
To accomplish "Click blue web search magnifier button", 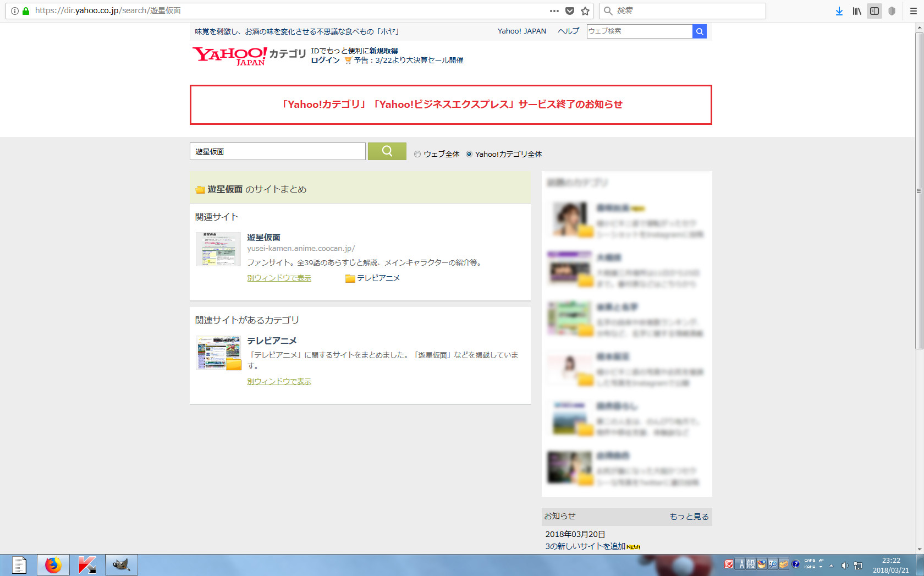I will coord(700,31).
